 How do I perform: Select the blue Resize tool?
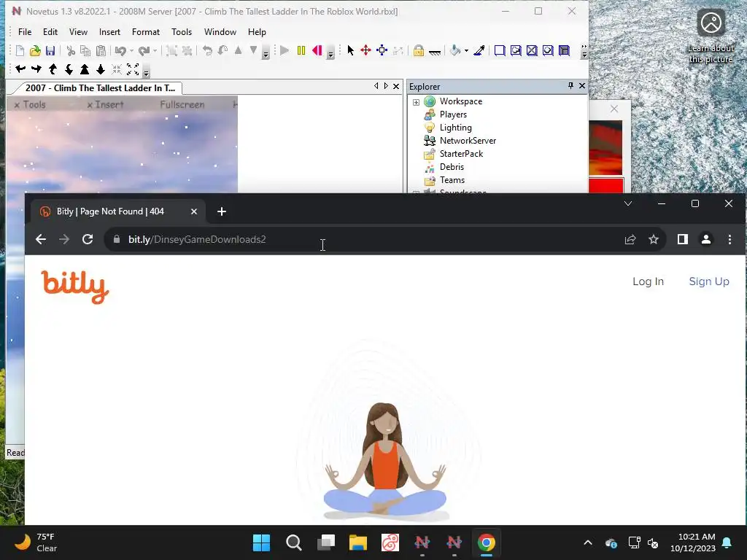382,50
